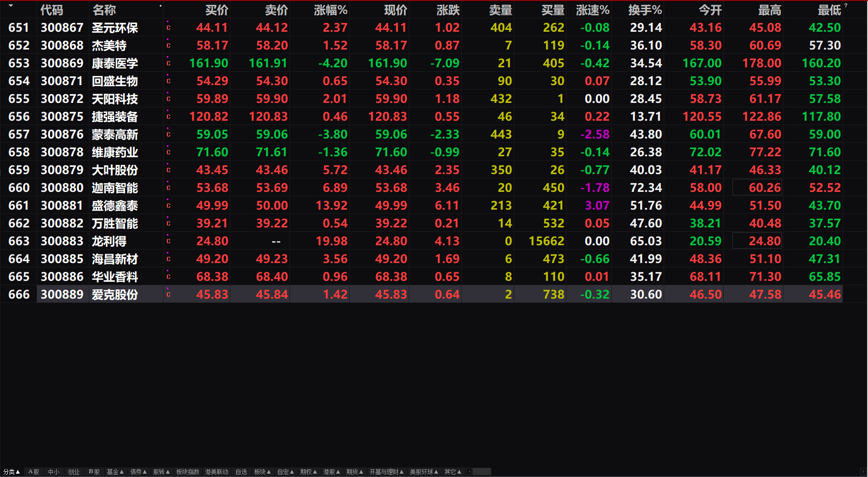The height and width of the screenshot is (477, 868).
Task: Expand the 股转 menu
Action: click(162, 472)
